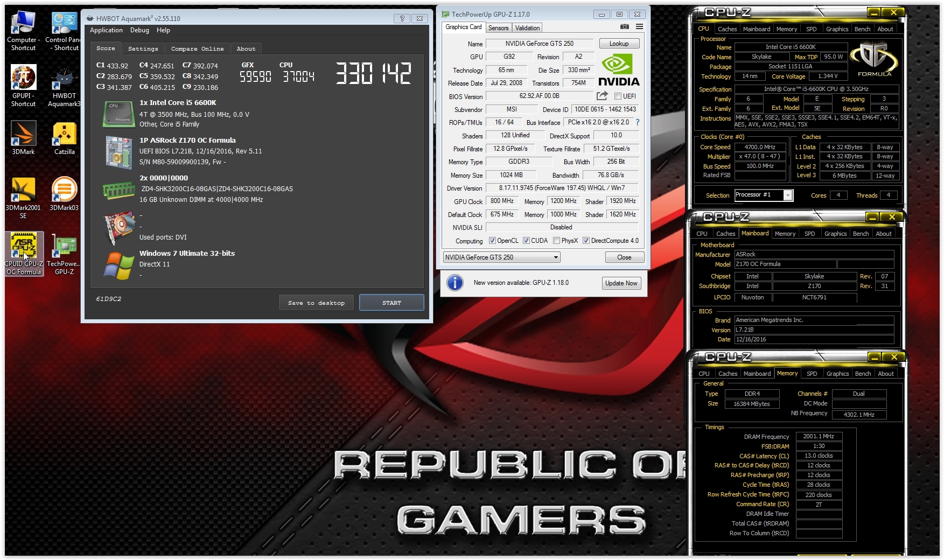Switch to the Validation tab in GPU-Z
Viewport: 944px width, 560px height.
point(527,28)
